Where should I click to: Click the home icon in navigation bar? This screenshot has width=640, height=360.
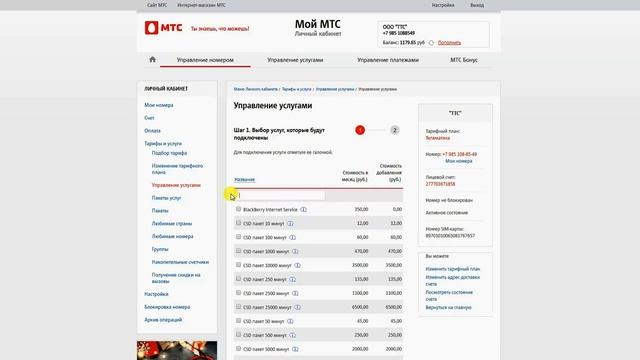point(152,60)
